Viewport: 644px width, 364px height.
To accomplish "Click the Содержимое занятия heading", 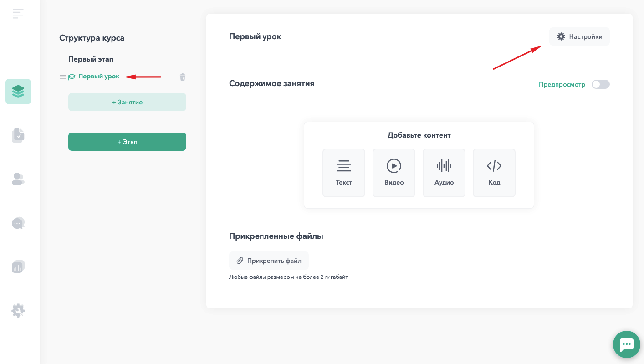I will 271,83.
